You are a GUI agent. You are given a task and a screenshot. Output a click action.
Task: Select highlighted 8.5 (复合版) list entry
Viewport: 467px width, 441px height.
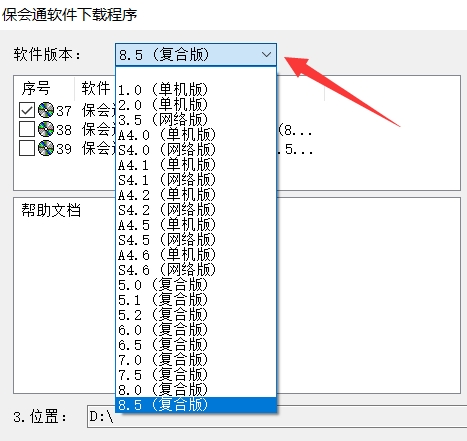196,405
